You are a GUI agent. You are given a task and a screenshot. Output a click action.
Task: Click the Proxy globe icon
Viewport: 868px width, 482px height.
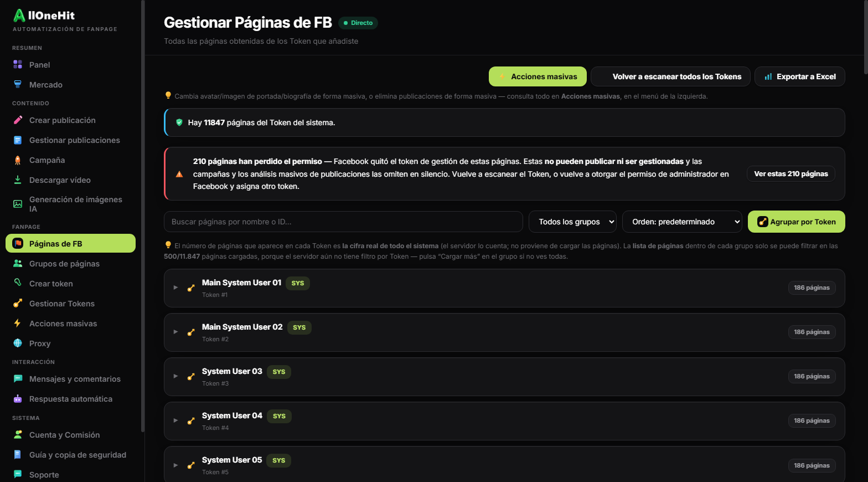point(18,343)
